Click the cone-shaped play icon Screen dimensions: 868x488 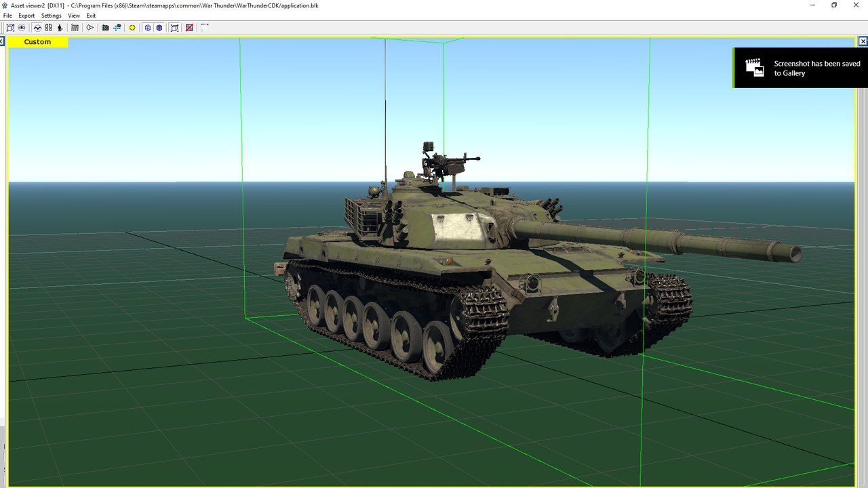coord(90,28)
